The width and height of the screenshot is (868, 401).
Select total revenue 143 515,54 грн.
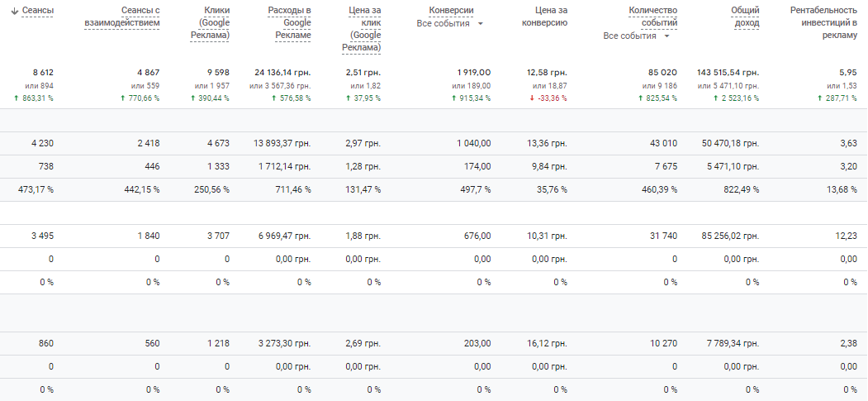click(728, 73)
